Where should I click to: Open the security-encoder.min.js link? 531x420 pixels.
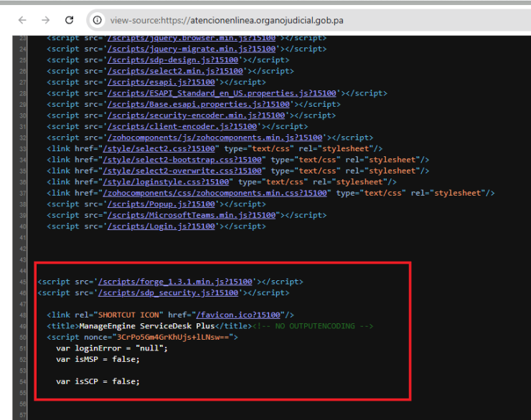(196, 115)
